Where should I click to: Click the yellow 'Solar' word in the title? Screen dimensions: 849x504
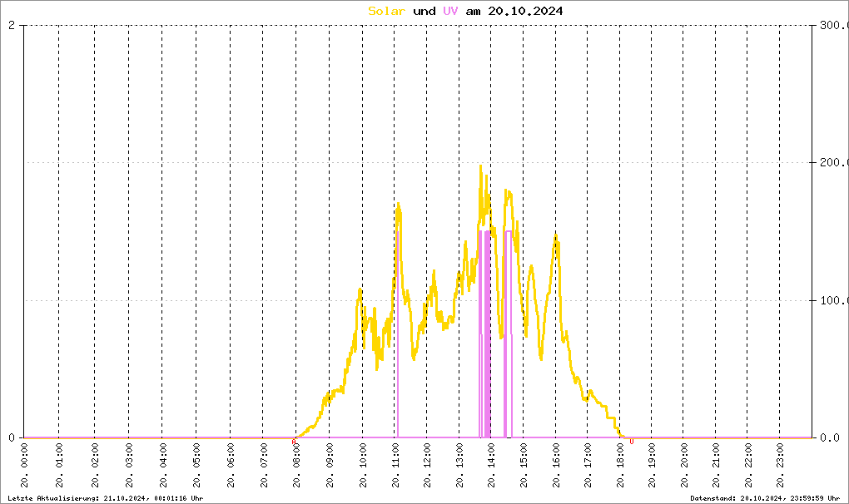pos(386,12)
